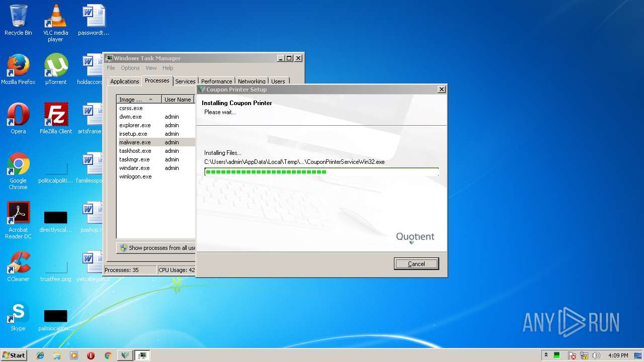The image size is (644, 362).
Task: Switch to the Networking tab
Action: (252, 81)
